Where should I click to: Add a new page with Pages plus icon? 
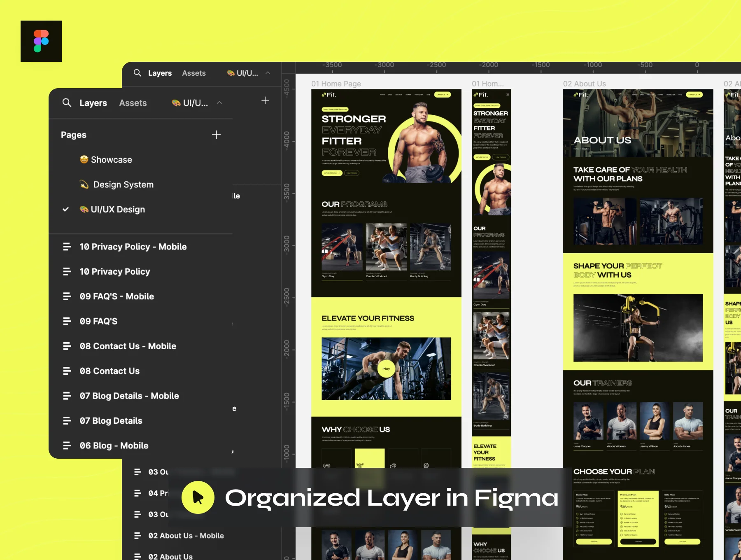(x=216, y=135)
